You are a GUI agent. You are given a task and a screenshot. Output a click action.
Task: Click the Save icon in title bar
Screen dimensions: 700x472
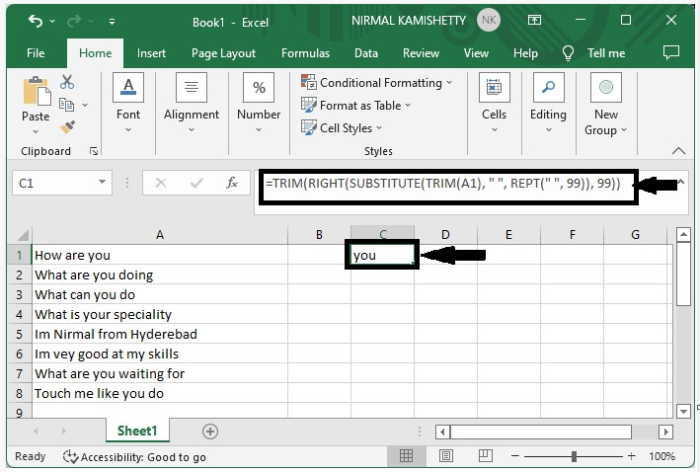point(110,20)
